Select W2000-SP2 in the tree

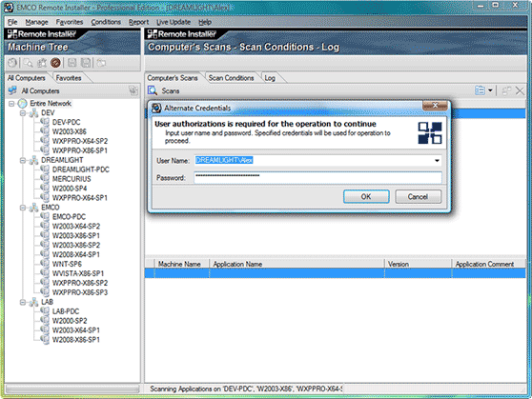click(70, 321)
